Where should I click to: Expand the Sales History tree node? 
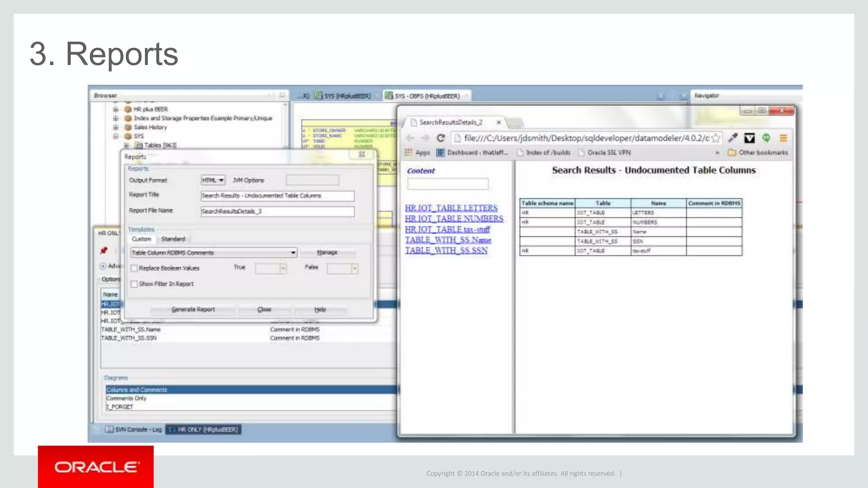click(115, 127)
